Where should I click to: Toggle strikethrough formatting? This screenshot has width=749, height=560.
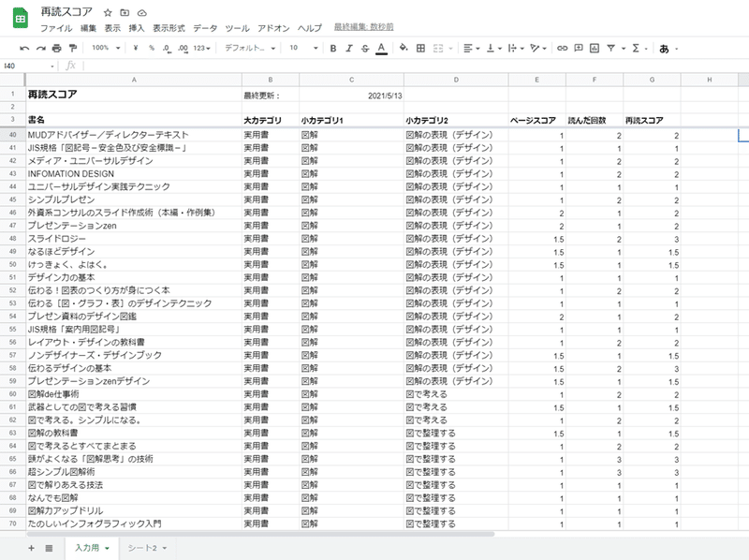coord(367,46)
